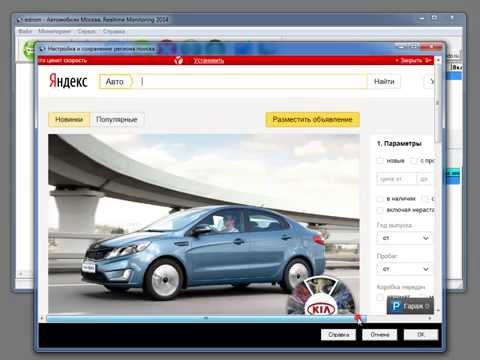
Task: Click the Установить link in the red banner
Action: (209, 61)
